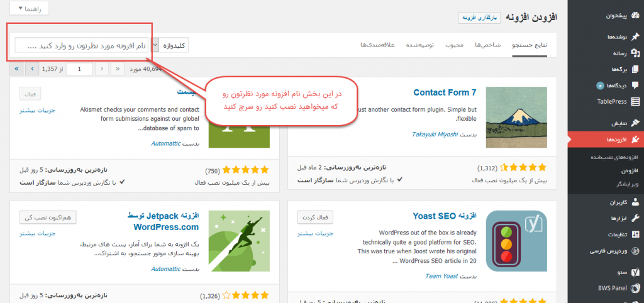
Task: Click the 40,694 مورد results count
Action: pyautogui.click(x=146, y=69)
